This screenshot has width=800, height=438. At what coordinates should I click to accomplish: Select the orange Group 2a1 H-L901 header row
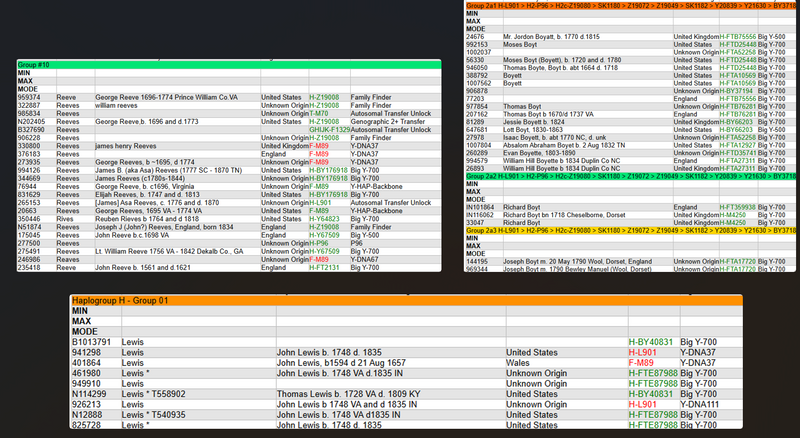point(630,6)
